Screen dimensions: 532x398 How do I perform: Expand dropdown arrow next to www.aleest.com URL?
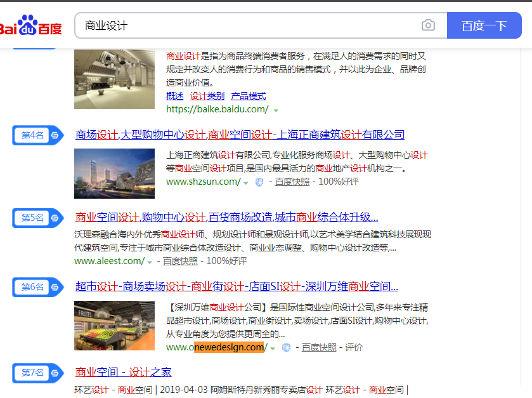150,262
